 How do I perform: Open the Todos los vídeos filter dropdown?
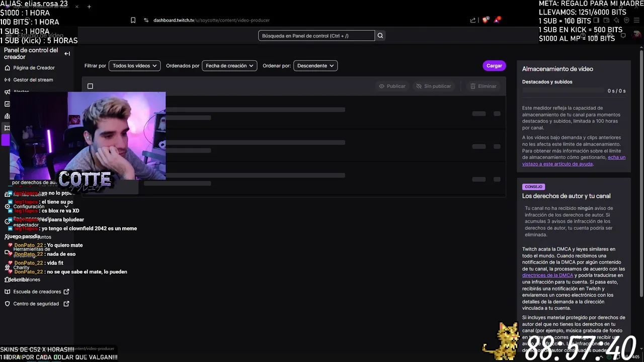tap(134, 66)
